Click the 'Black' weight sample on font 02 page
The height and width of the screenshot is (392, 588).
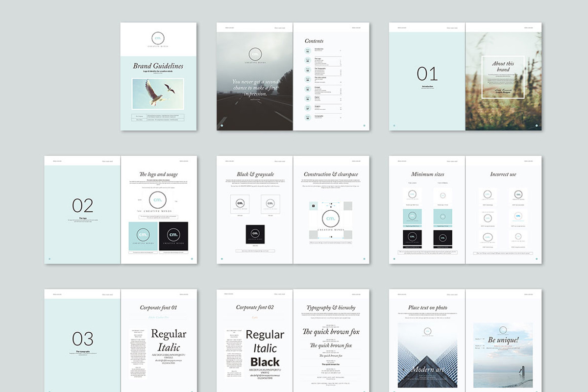point(265,362)
